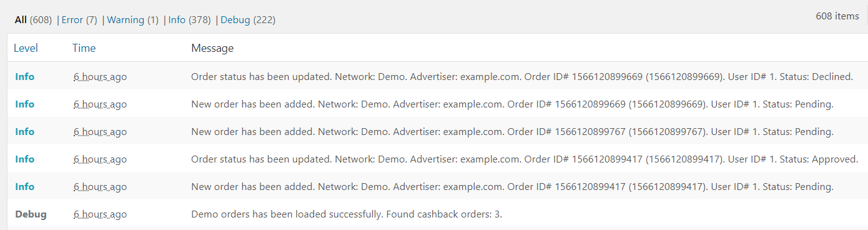This screenshot has width=868, height=230.
Task: Click Info label of Approved order row
Action: (x=25, y=159)
